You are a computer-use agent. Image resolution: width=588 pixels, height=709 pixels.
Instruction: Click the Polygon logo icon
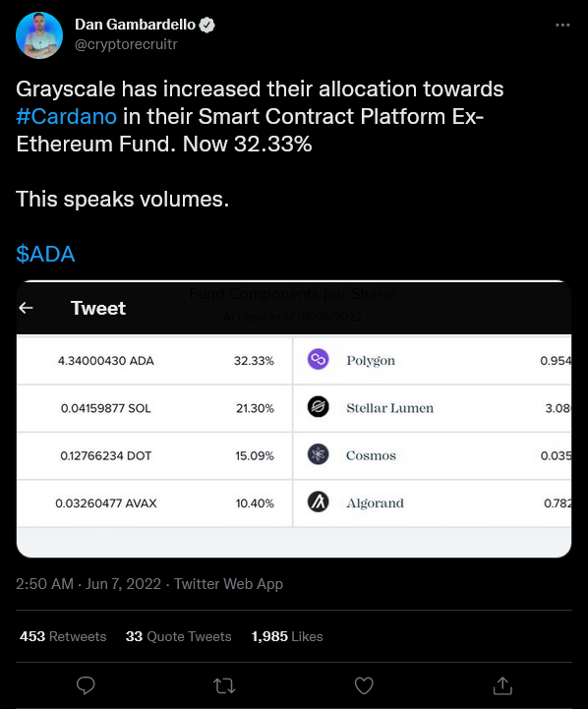tap(319, 360)
